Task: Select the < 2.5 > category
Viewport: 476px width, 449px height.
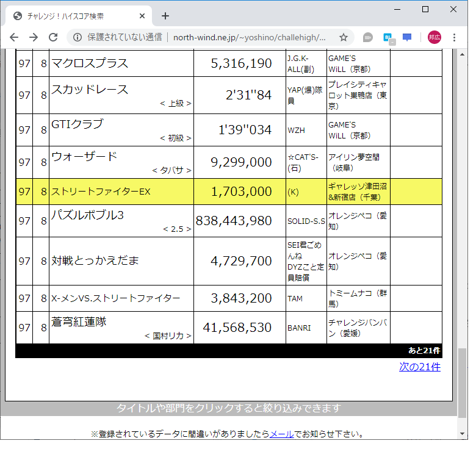Action: (x=177, y=229)
